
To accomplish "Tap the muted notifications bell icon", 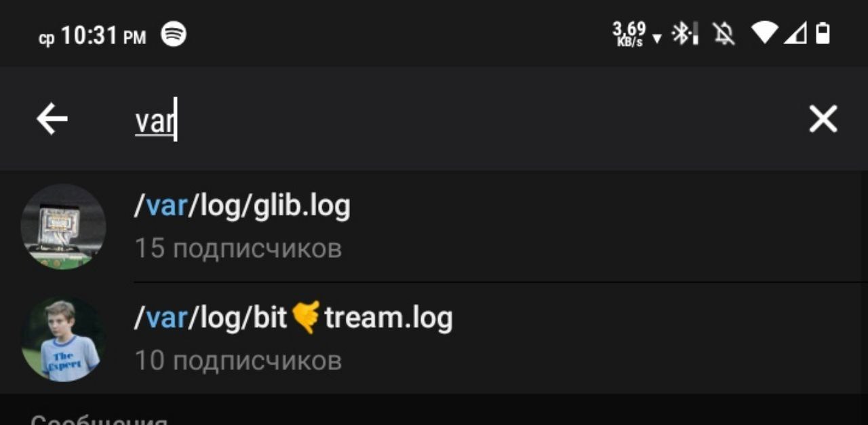I will pos(724,33).
